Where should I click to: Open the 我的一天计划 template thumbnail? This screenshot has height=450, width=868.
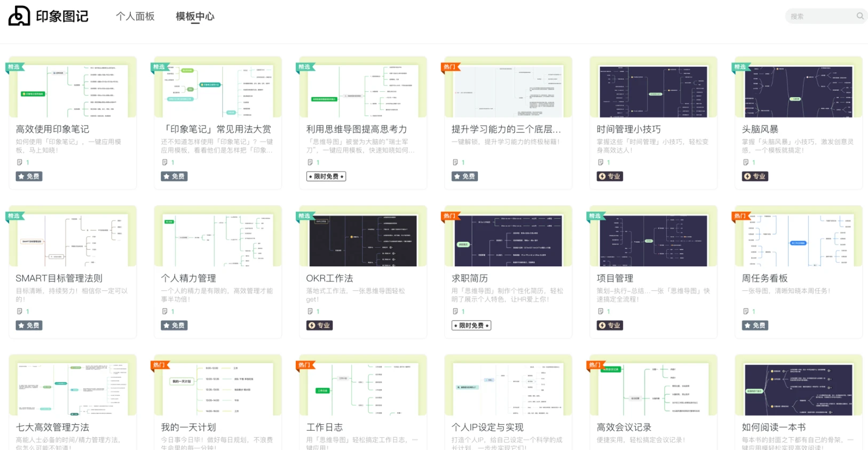pyautogui.click(x=218, y=385)
